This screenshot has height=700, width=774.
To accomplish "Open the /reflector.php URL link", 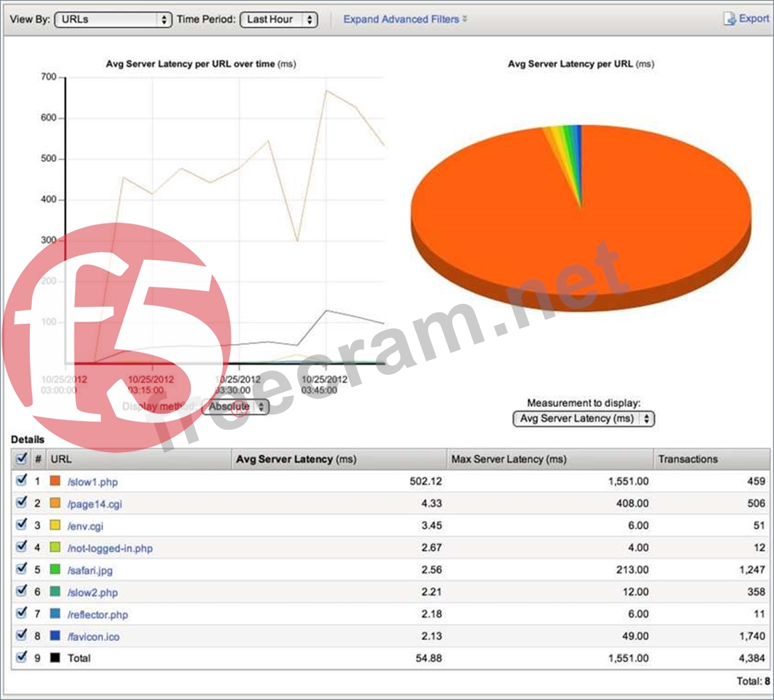I will (x=97, y=615).
